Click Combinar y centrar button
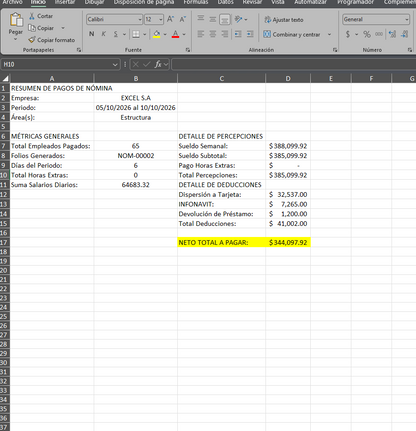 pos(292,34)
